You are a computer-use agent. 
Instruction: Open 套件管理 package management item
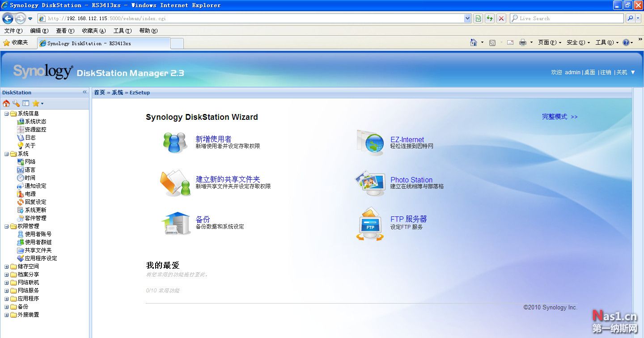[x=35, y=218]
